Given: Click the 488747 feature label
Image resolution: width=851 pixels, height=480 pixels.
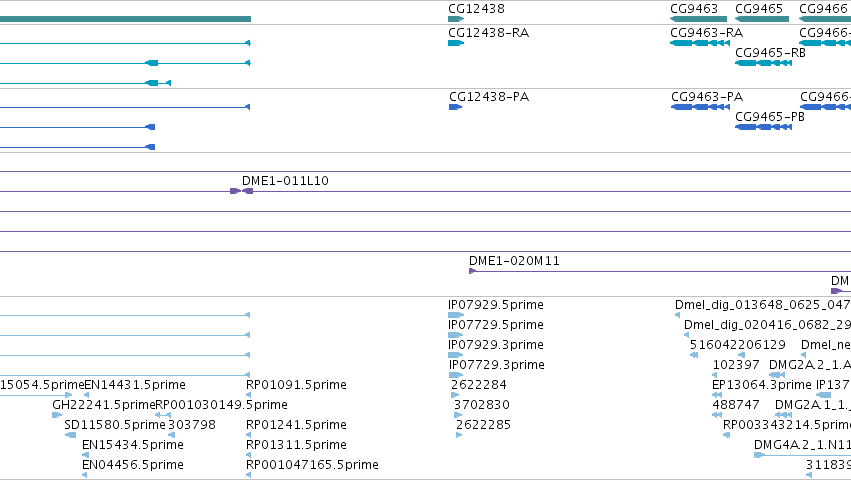Looking at the screenshot, I should pyautogui.click(x=736, y=405).
